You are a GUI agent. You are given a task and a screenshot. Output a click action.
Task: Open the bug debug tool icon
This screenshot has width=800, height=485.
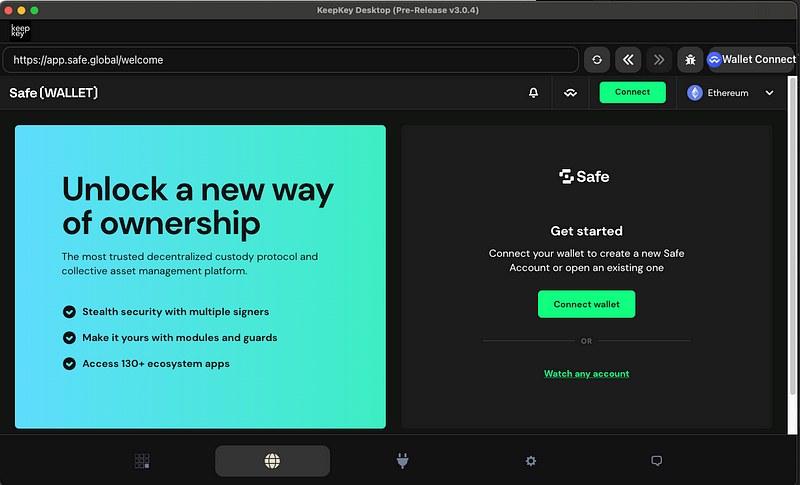[x=690, y=60]
